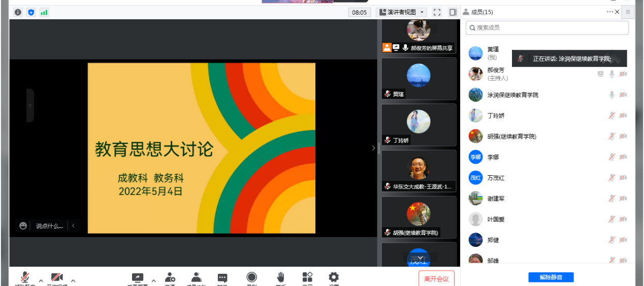The image size is (644, 286).
Task: Open the chat icon in bottom toolbar
Action: point(222,277)
